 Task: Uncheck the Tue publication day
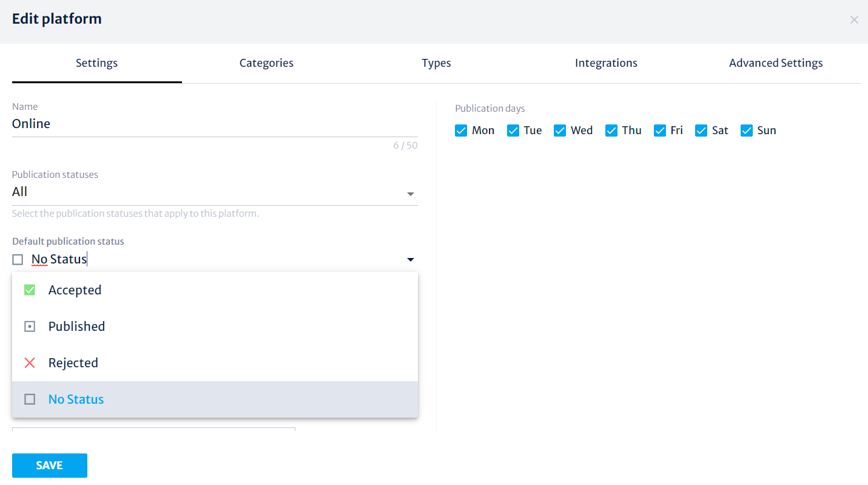(x=513, y=131)
